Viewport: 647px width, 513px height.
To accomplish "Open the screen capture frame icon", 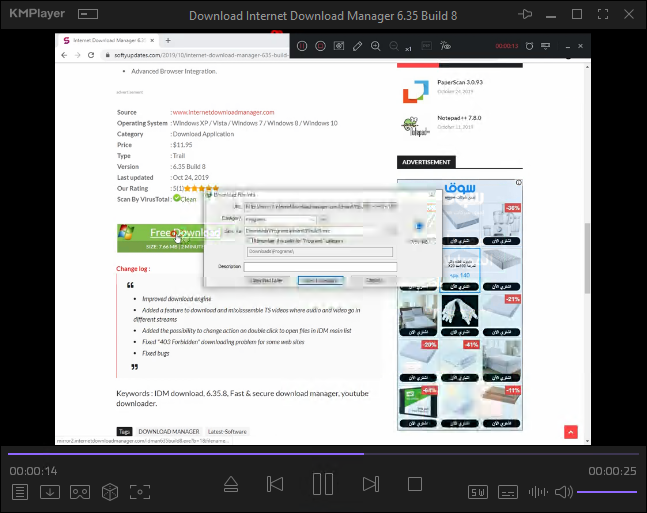I will coord(140,492).
